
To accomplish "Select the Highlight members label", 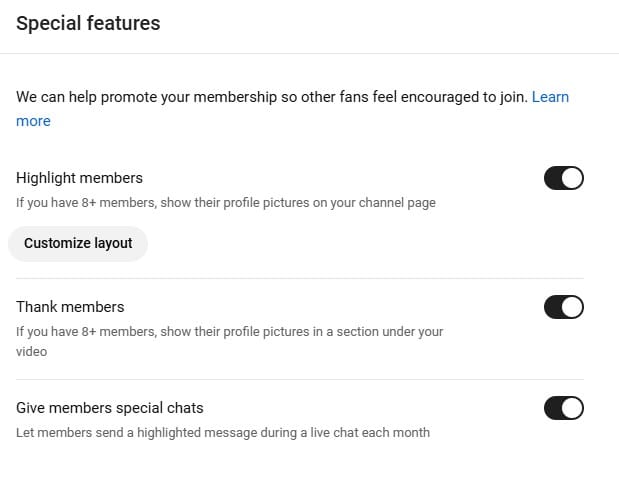I will (x=80, y=178).
